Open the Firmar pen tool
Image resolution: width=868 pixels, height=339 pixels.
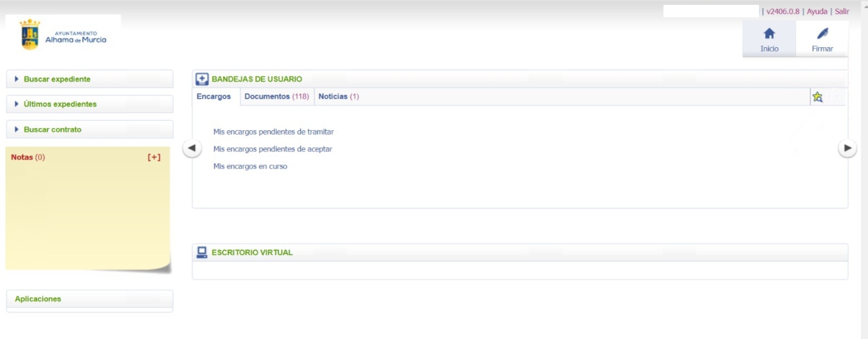pyautogui.click(x=822, y=34)
